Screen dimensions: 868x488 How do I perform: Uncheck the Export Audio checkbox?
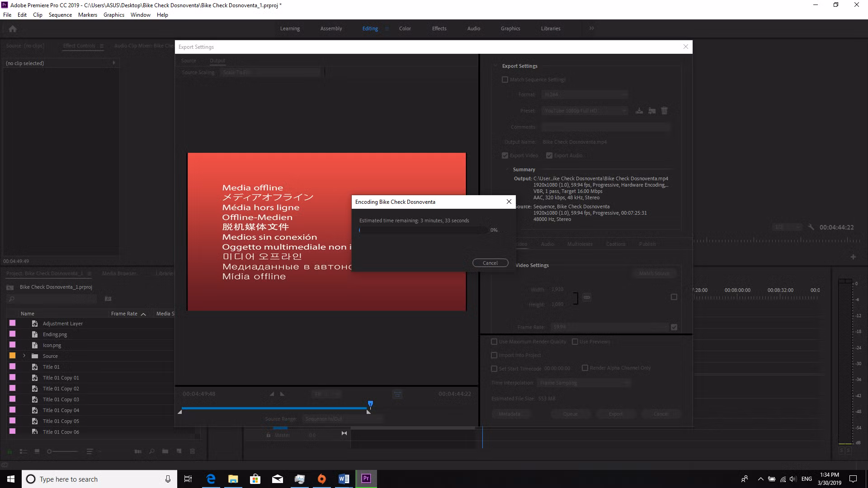(549, 155)
